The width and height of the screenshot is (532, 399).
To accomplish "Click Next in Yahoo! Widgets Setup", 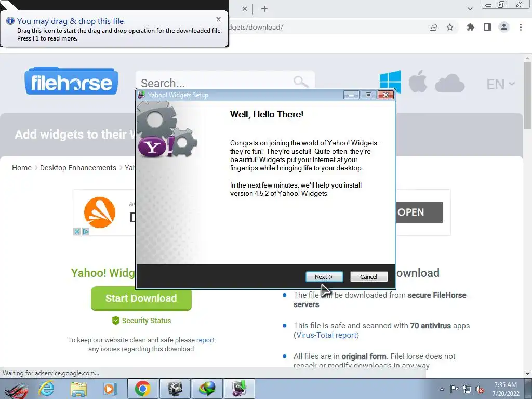I will [324, 277].
